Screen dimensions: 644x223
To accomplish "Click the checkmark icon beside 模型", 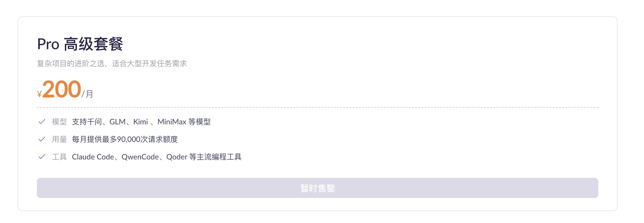I will 42,122.
